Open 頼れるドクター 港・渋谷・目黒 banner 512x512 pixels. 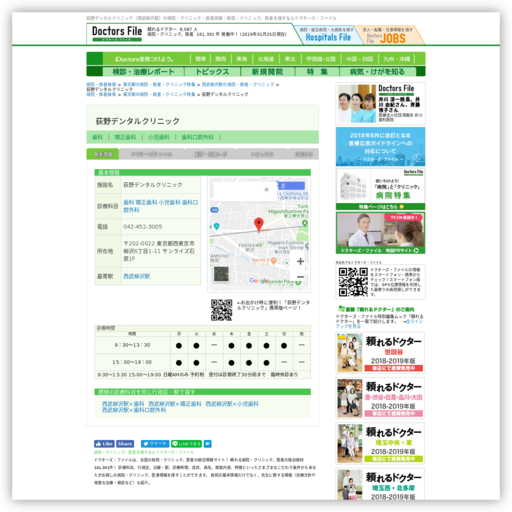tap(380, 398)
